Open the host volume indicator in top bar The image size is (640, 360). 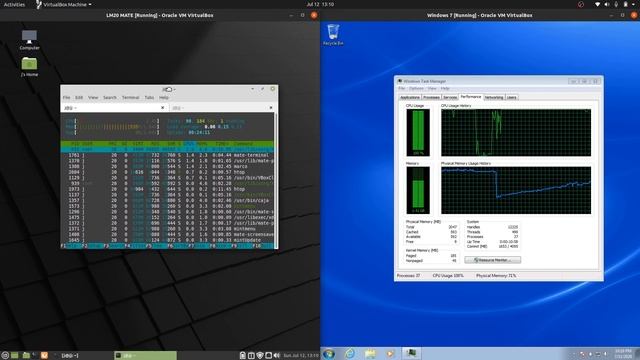tap(607, 4)
